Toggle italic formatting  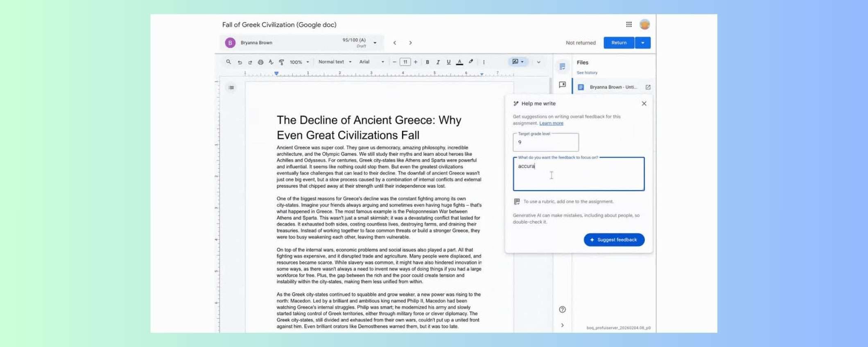(x=438, y=62)
